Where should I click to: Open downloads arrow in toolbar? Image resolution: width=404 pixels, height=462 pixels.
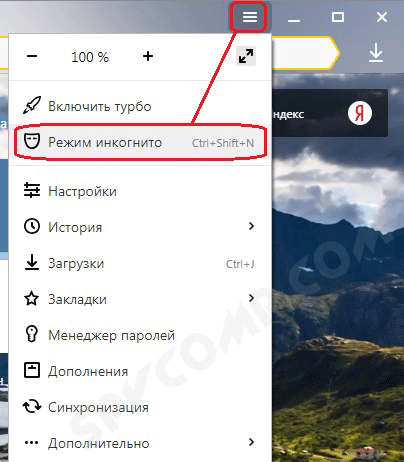coord(376,53)
